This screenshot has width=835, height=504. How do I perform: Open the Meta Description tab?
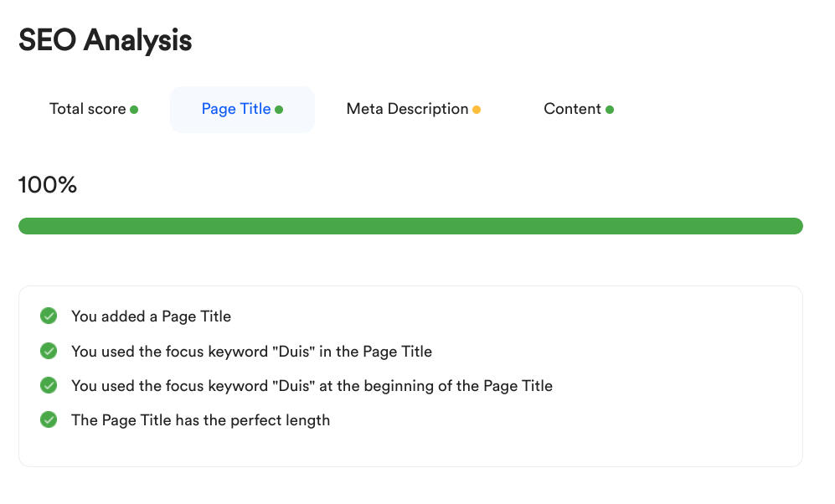pos(407,109)
